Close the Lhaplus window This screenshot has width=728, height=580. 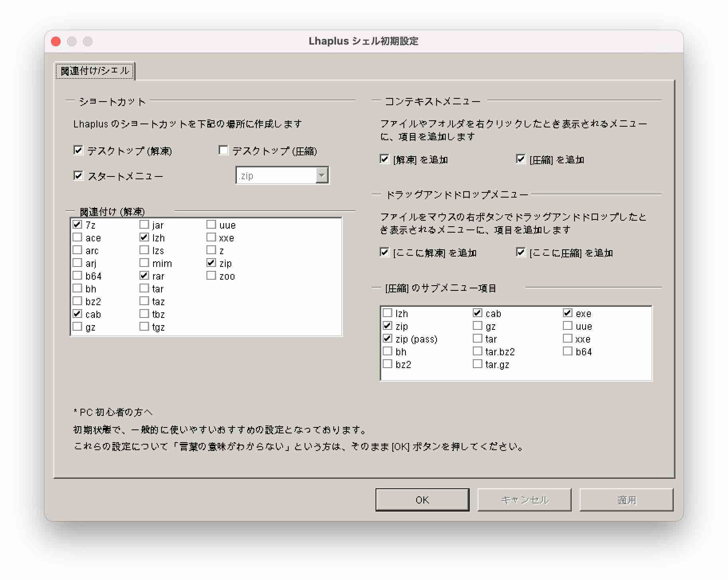[56, 41]
